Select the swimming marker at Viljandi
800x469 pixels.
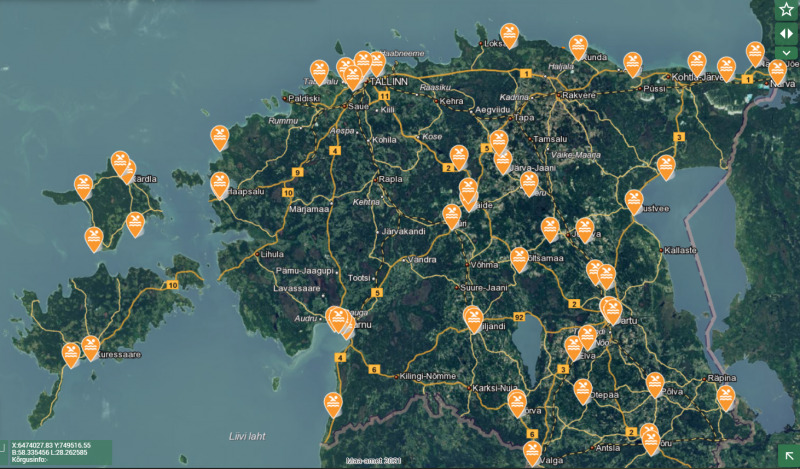click(473, 318)
